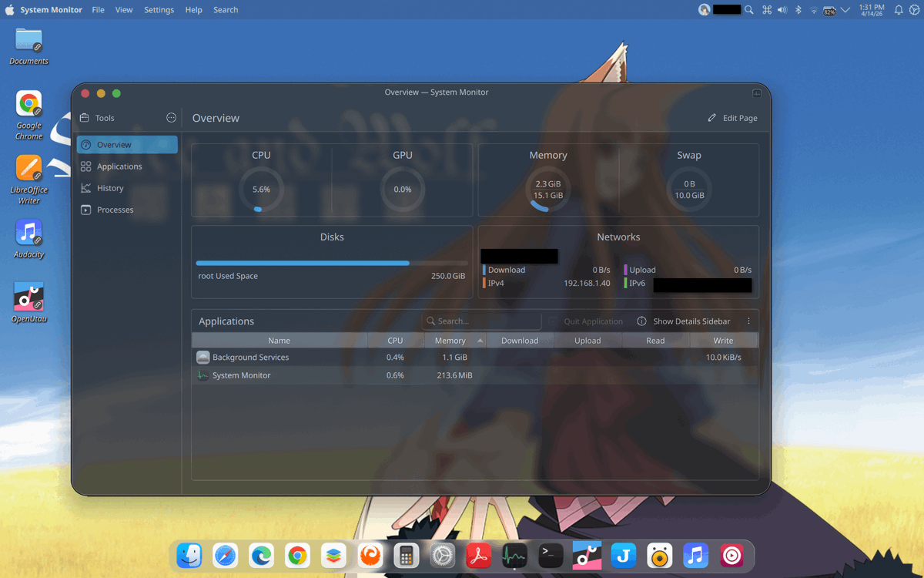Open the pink play-button app in dock
The height and width of the screenshot is (578, 924).
[x=731, y=555]
